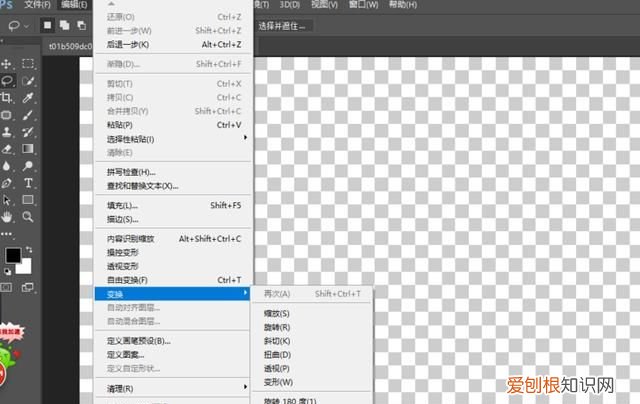Select the Eyedropper tool
This screenshot has height=404, width=640.
[28, 98]
